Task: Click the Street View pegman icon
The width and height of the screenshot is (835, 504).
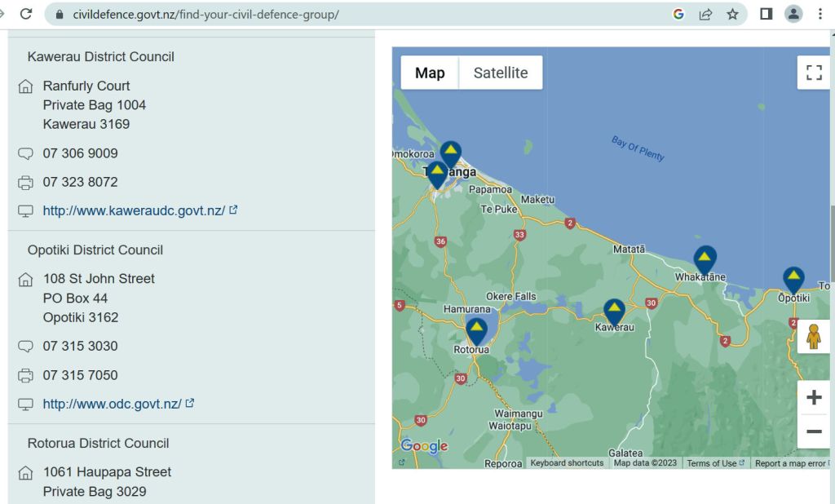Action: point(813,336)
